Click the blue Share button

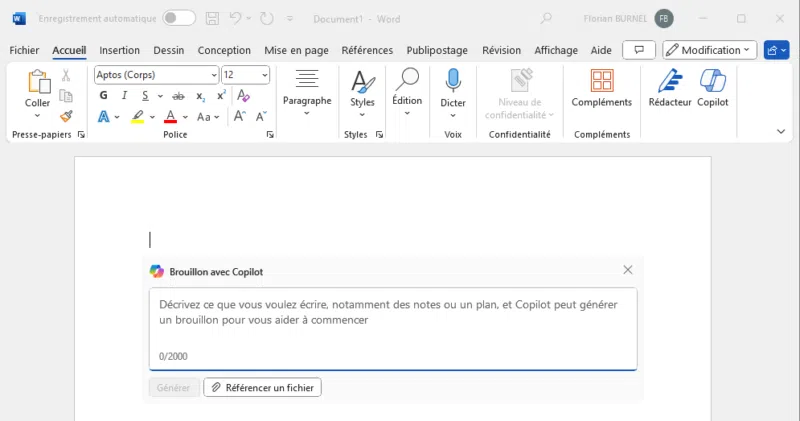tap(777, 50)
